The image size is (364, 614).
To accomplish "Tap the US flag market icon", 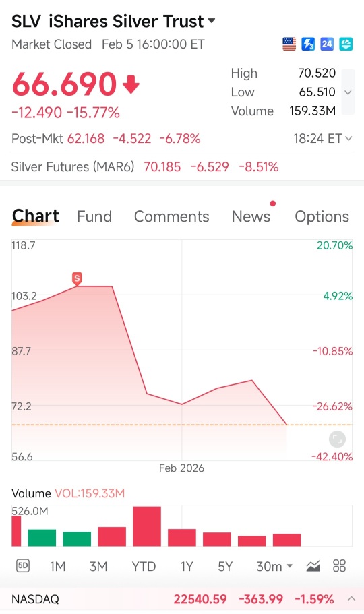I will (289, 44).
